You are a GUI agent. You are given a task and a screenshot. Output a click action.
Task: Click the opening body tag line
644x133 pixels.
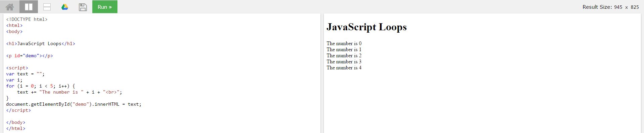click(14, 31)
